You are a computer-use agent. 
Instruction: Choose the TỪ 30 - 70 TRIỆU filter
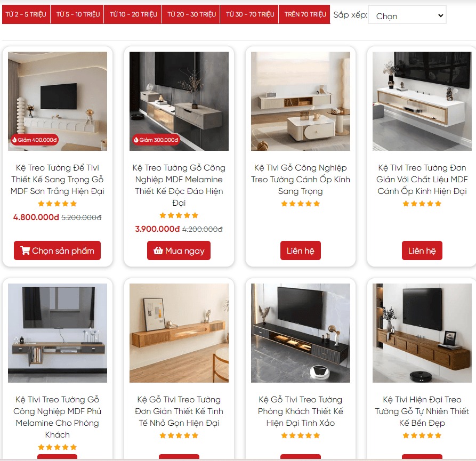click(249, 14)
